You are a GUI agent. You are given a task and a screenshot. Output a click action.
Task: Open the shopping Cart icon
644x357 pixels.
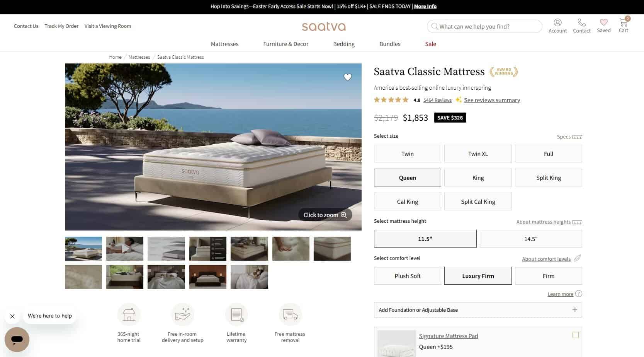(624, 22)
